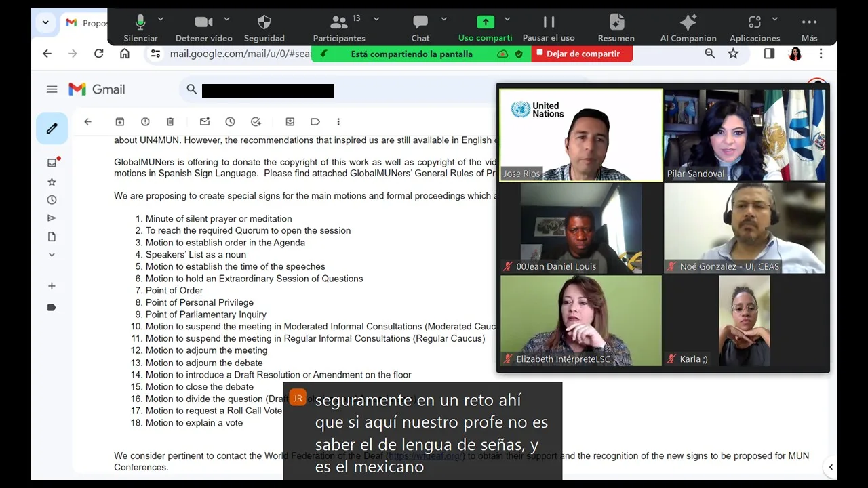Stop camera with Detener vídeo
The width and height of the screenshot is (868, 488).
click(x=203, y=28)
